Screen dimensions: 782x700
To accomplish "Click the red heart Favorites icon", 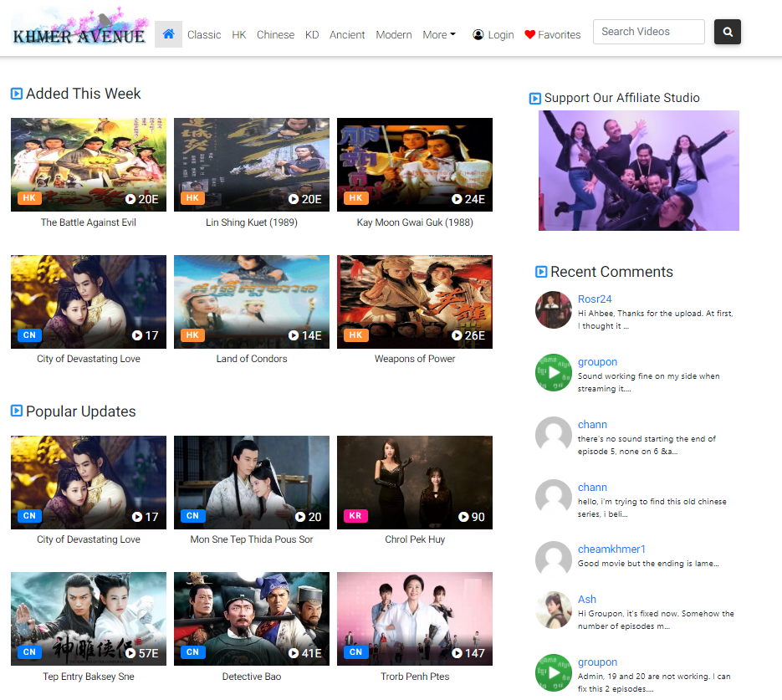I will click(529, 34).
